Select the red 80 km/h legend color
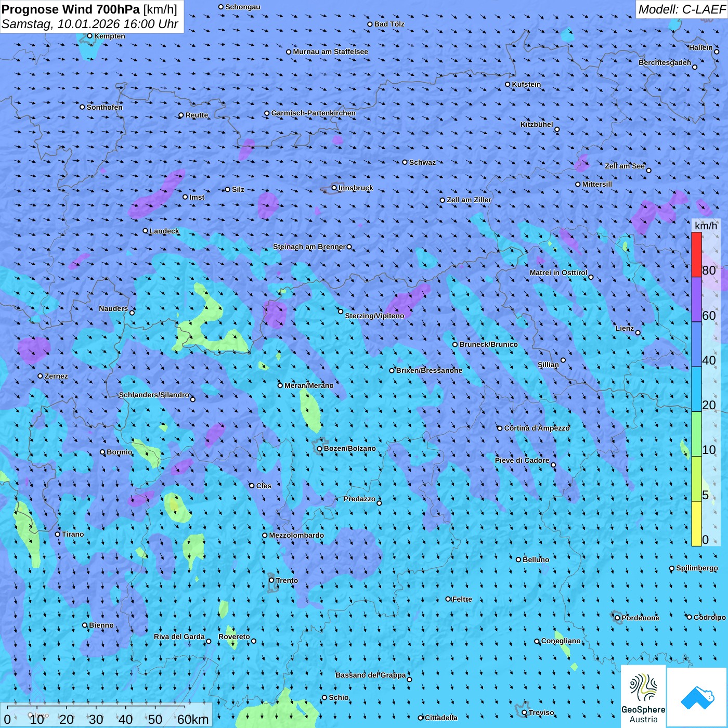Viewport: 728px width, 728px height. pyautogui.click(x=696, y=254)
